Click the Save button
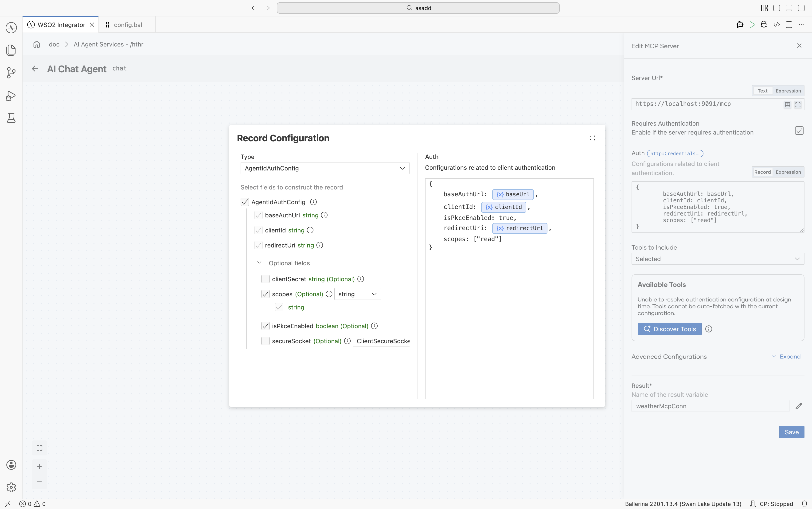Screen dimensions: 812x509 pyautogui.click(x=792, y=432)
